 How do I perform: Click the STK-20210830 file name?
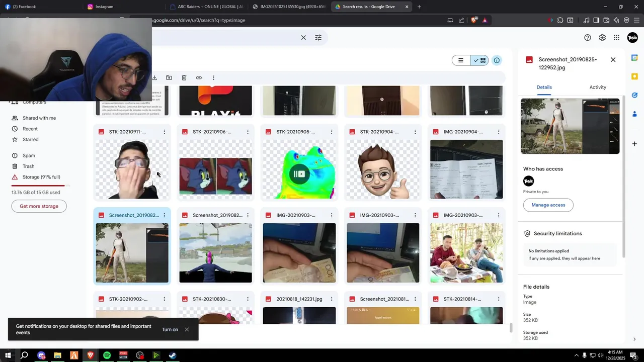212,299
